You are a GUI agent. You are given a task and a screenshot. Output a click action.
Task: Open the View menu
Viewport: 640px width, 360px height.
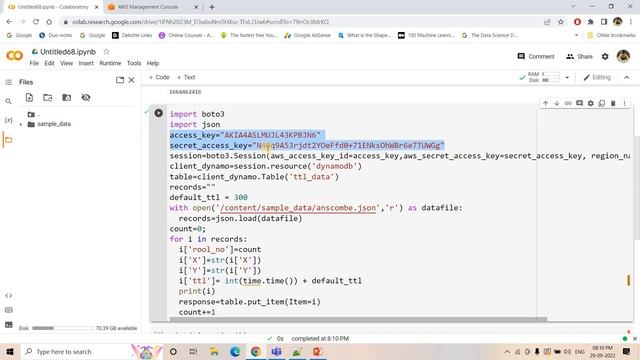click(66, 63)
